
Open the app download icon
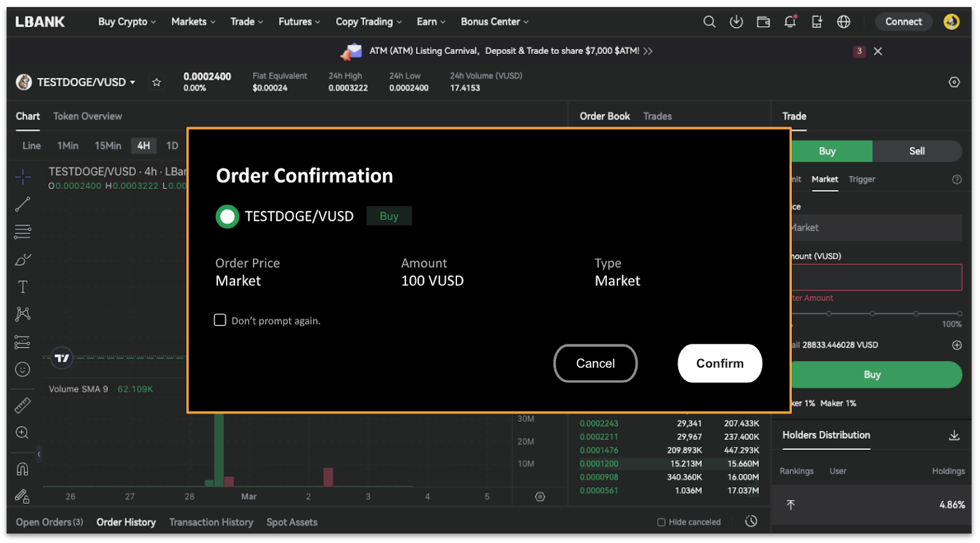(x=736, y=22)
